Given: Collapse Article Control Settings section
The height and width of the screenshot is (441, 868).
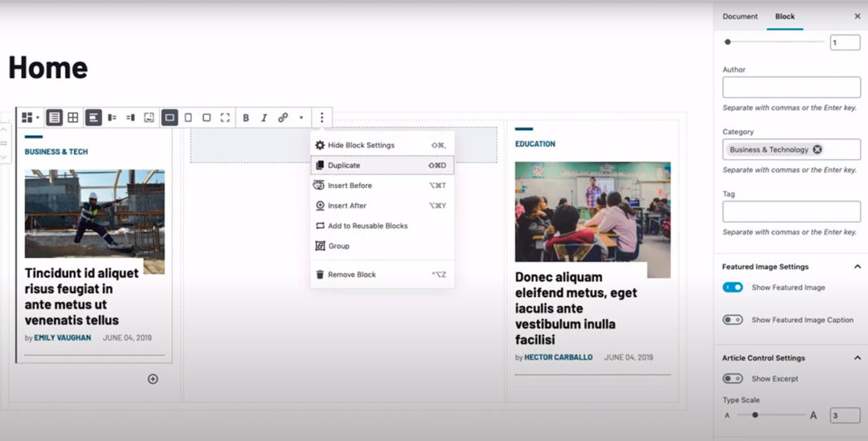Looking at the screenshot, I should coord(857,358).
